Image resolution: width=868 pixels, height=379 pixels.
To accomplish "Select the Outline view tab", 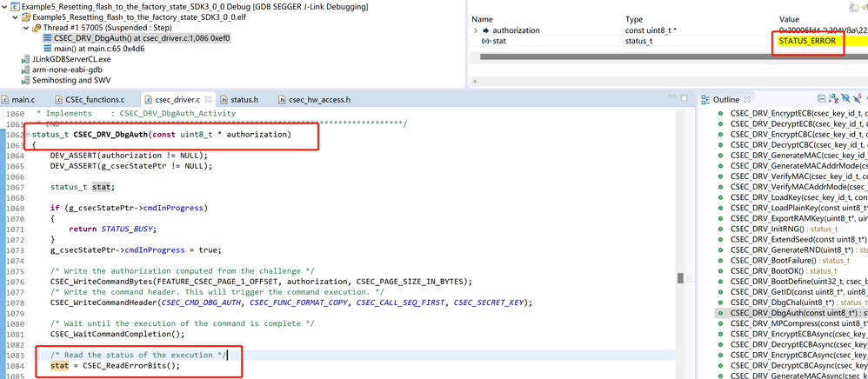I will (x=725, y=100).
